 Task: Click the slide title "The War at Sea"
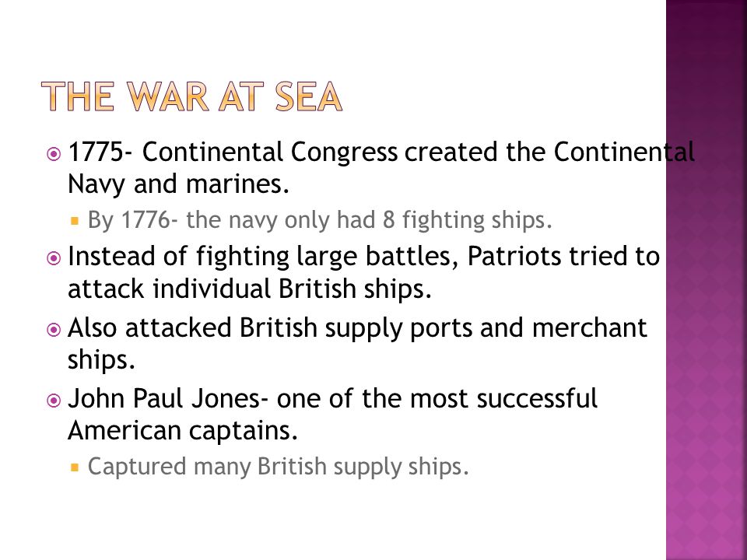191,96
